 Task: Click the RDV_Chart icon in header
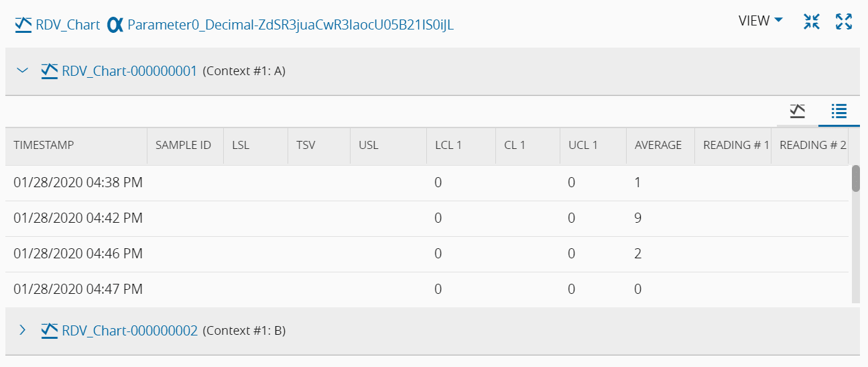click(23, 25)
